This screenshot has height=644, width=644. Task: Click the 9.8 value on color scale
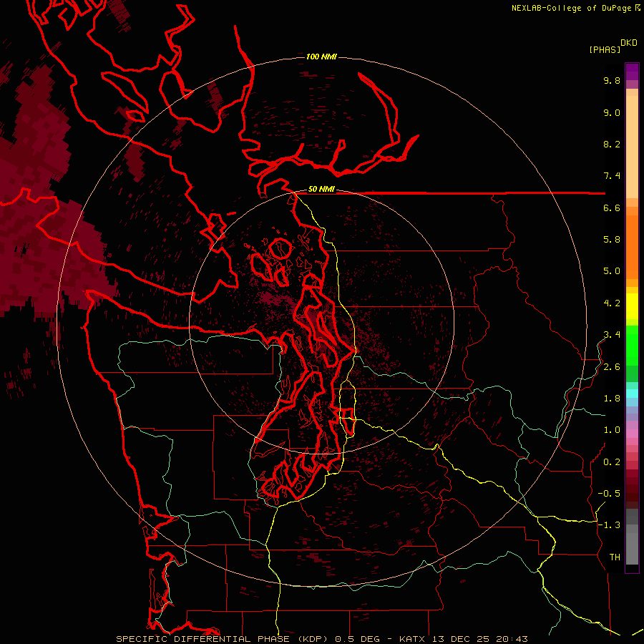612,80
